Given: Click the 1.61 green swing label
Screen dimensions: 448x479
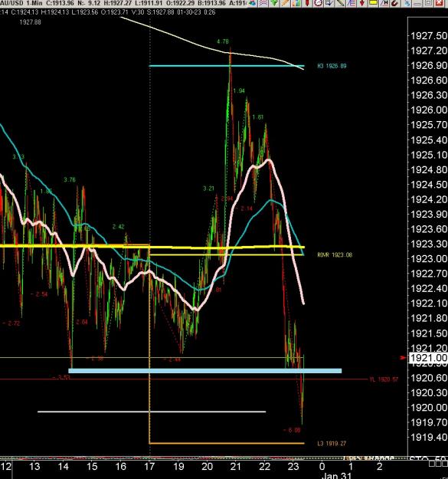Looking at the screenshot, I should coord(258,117).
